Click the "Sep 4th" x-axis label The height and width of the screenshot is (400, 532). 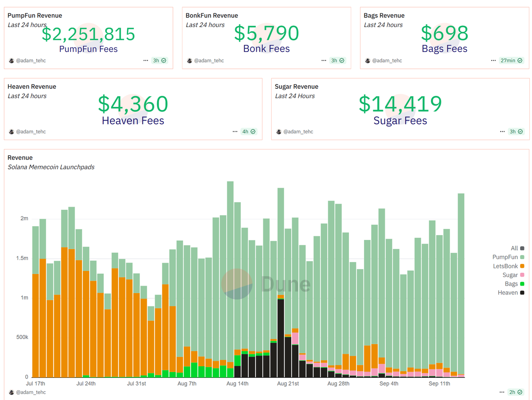389,384
